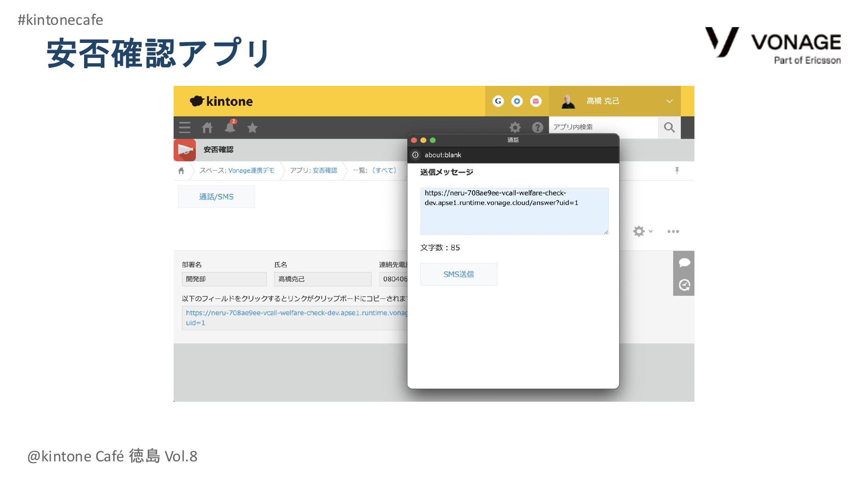Click the kintone logo
The image size is (868, 488).
(221, 101)
